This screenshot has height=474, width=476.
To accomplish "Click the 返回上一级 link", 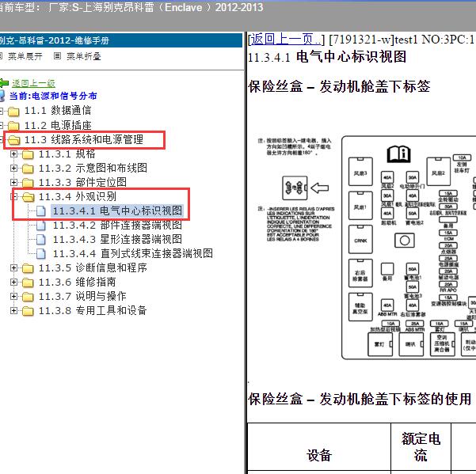I will click(x=33, y=83).
